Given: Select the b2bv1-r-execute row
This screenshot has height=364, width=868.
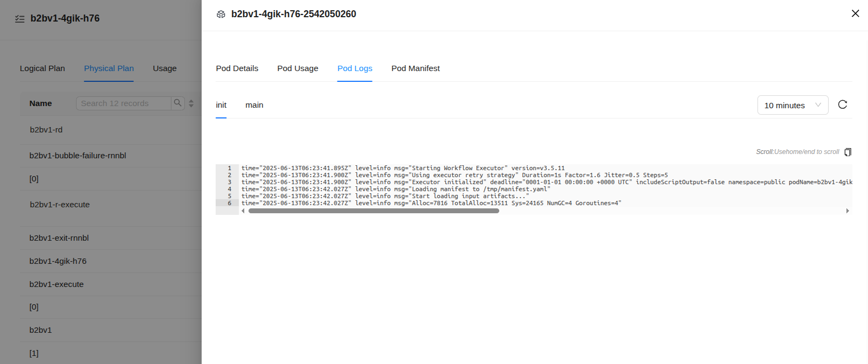Looking at the screenshot, I should click(60, 205).
